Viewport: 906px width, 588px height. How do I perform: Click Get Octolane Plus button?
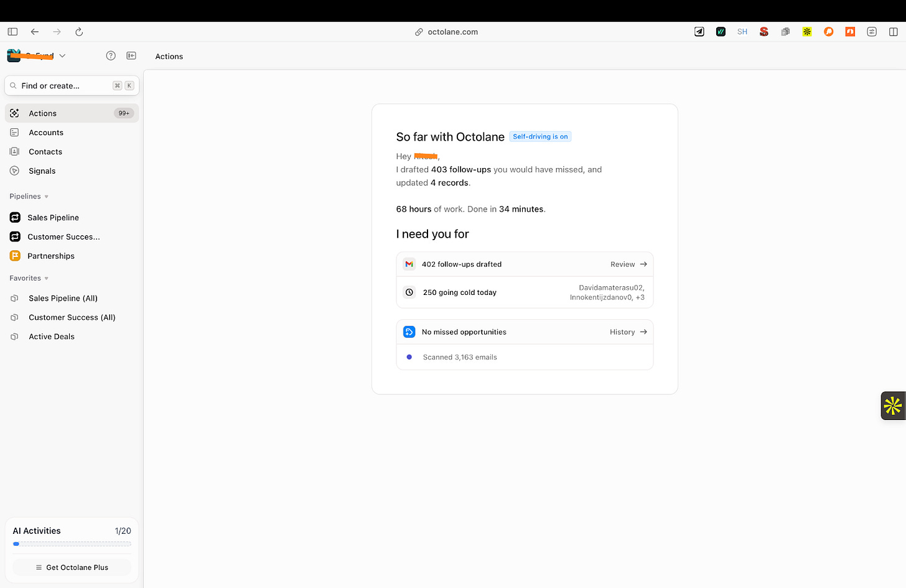[72, 567]
